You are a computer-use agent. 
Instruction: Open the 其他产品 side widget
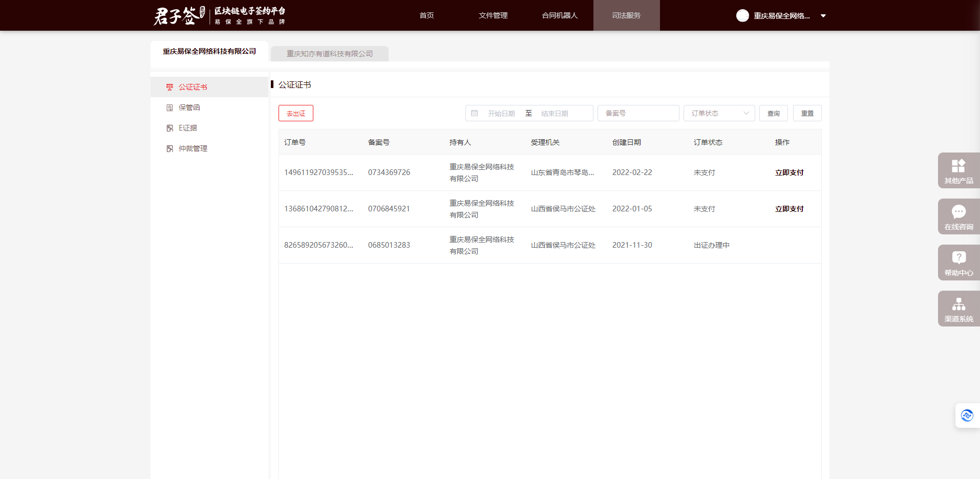coord(959,170)
